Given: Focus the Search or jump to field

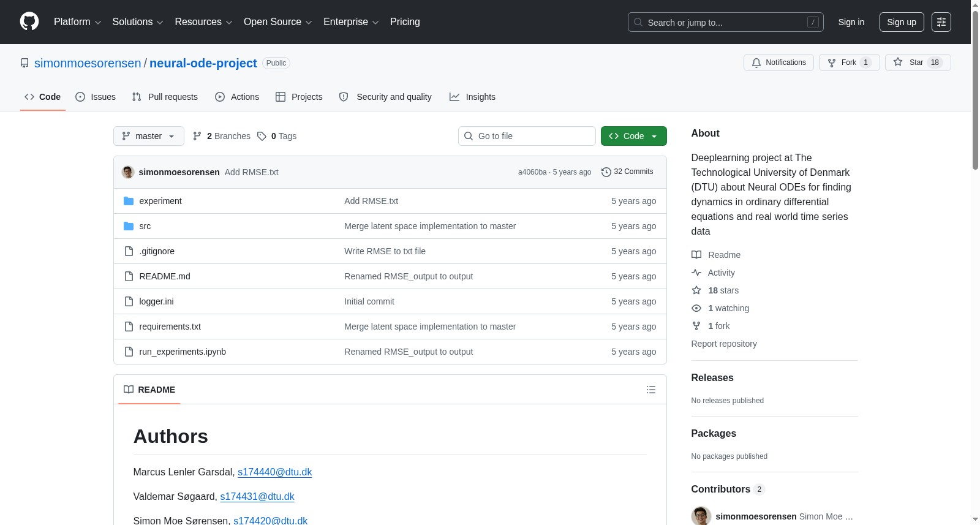Looking at the screenshot, I should click(x=726, y=22).
